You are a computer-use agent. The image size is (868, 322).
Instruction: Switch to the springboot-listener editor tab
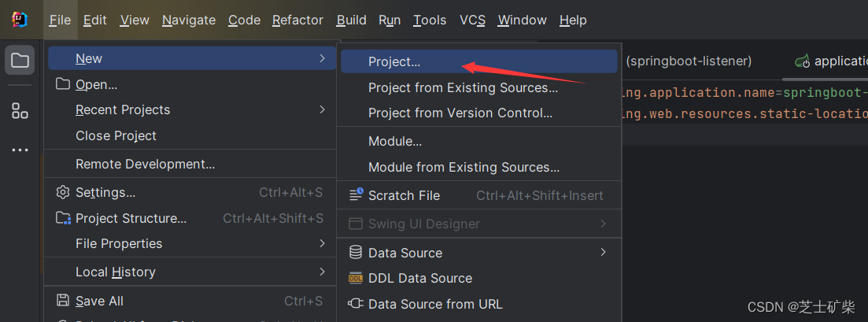pyautogui.click(x=689, y=61)
